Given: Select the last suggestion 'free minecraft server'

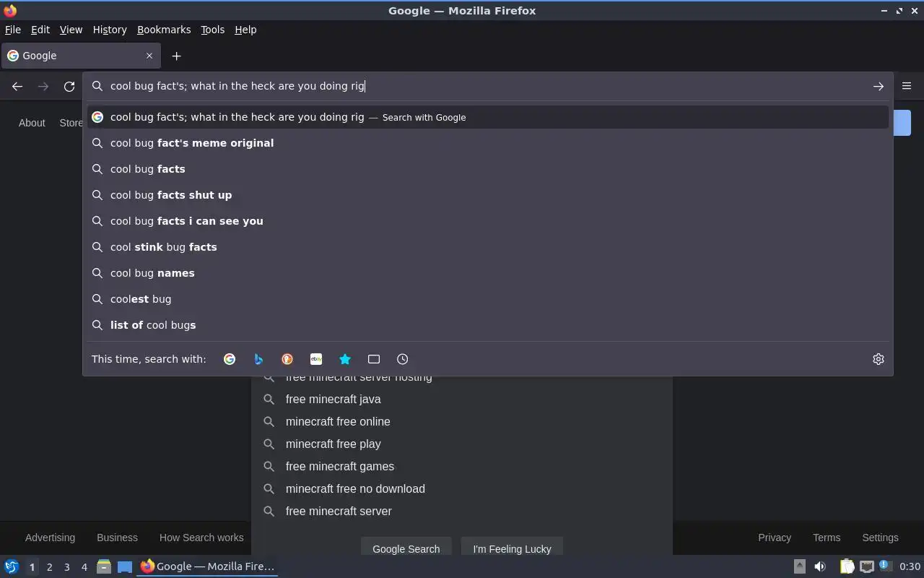Looking at the screenshot, I should coord(462,511).
